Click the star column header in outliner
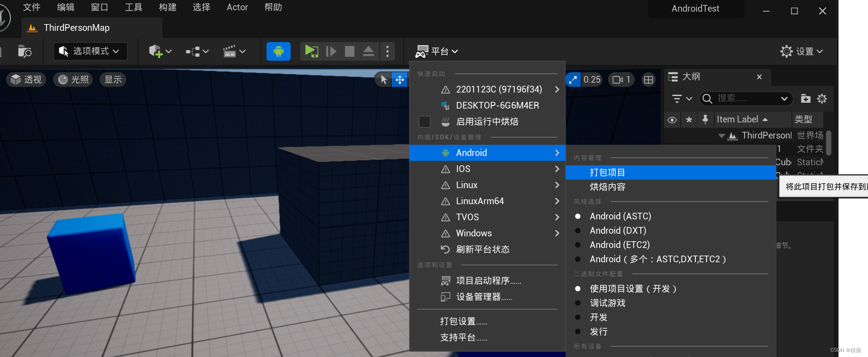Viewport: 868px width, 357px height. [x=689, y=120]
